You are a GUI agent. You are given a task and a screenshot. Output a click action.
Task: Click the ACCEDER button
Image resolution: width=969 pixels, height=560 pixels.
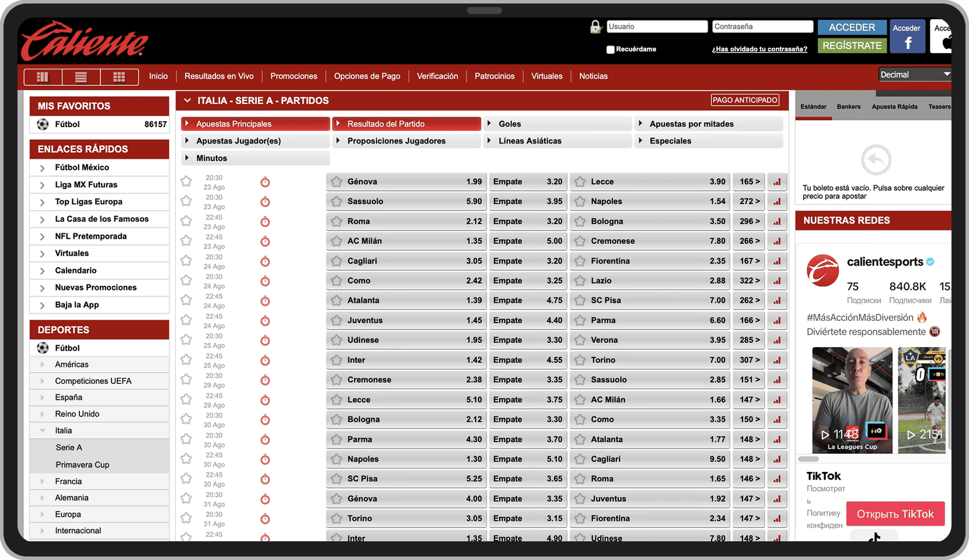click(852, 27)
